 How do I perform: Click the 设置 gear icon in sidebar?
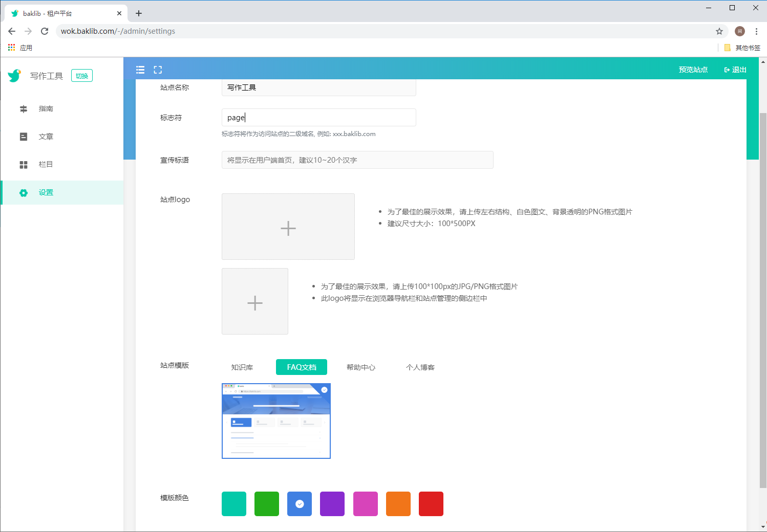point(24,193)
